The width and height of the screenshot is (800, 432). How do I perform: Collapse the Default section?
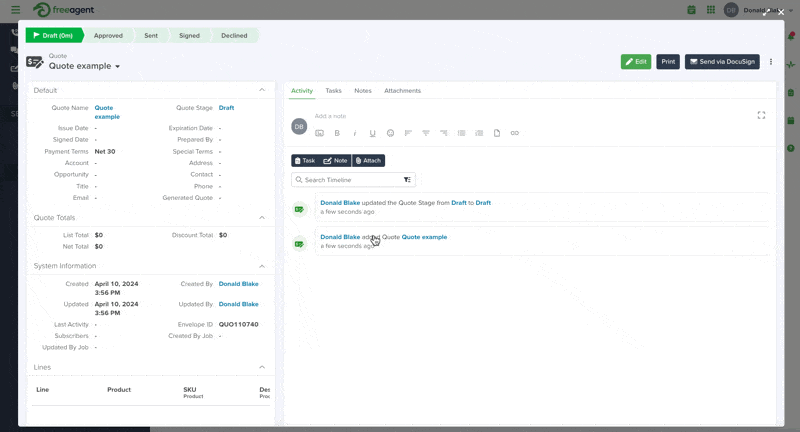[262, 90]
